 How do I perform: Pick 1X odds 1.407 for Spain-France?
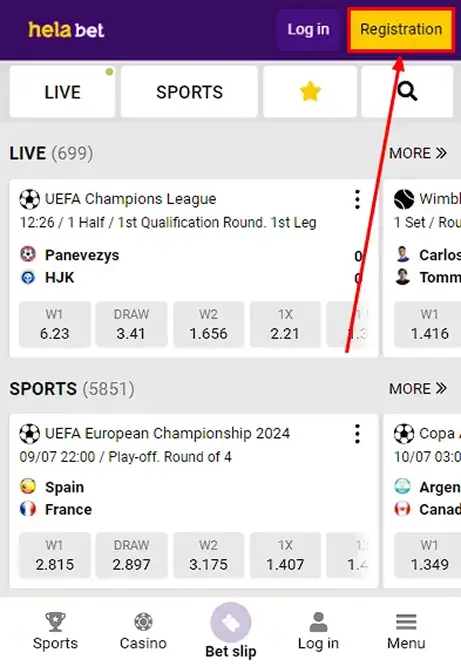285,555
